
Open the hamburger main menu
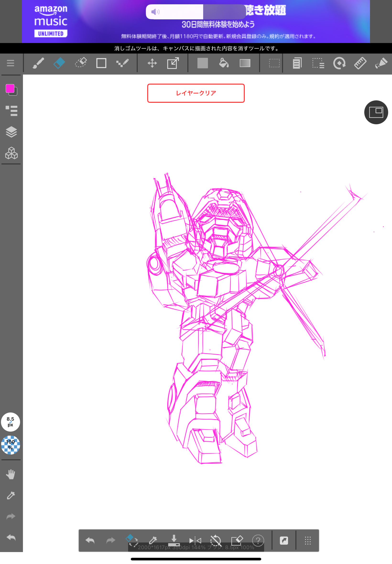[x=11, y=63]
